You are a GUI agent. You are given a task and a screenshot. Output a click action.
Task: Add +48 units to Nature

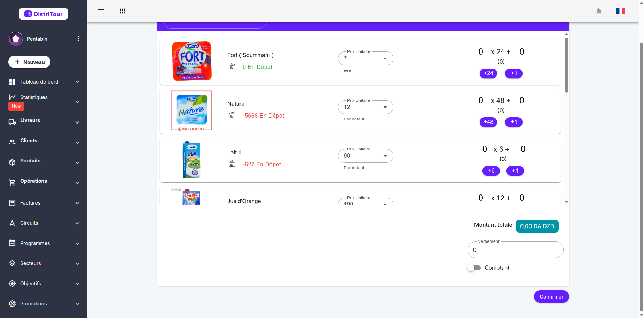pyautogui.click(x=488, y=122)
